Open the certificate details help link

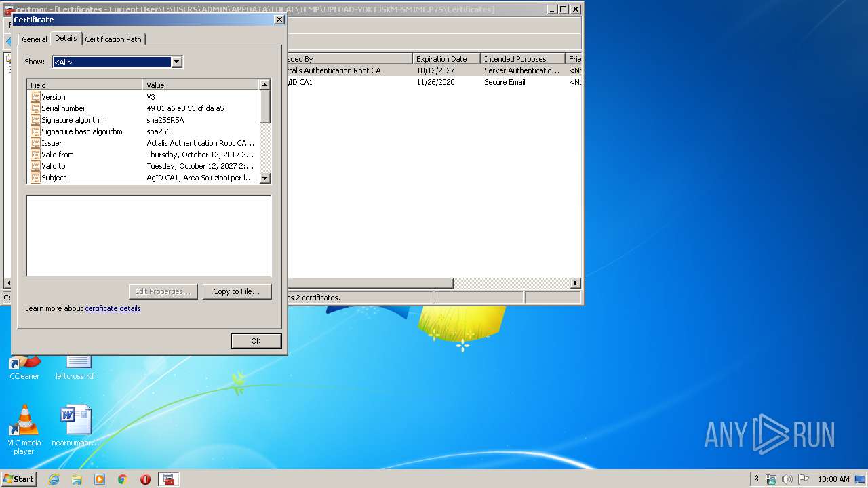(x=113, y=308)
